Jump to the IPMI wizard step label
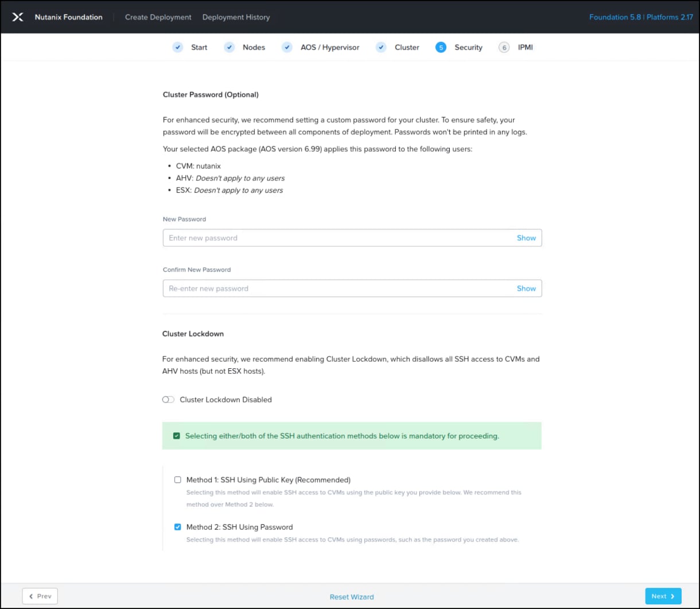Image resolution: width=700 pixels, height=609 pixels. tap(525, 48)
